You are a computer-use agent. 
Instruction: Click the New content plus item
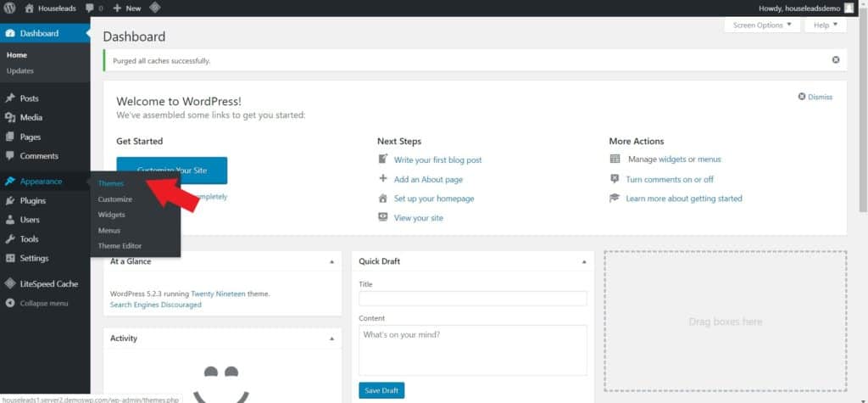click(x=127, y=8)
